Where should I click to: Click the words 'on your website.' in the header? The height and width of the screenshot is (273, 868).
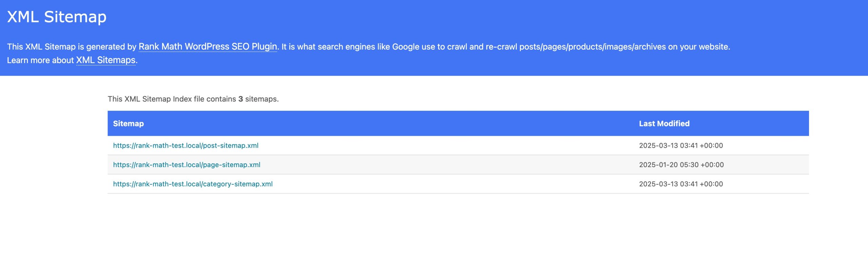point(699,47)
